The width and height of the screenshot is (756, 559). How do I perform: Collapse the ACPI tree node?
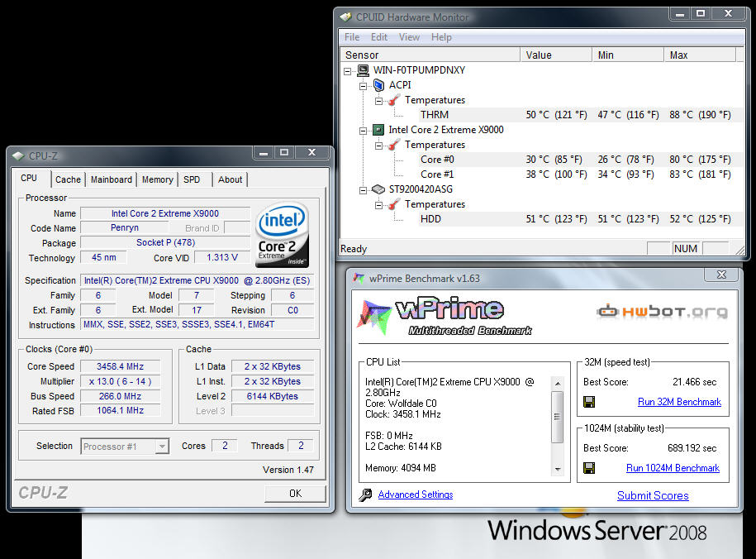[x=363, y=86]
